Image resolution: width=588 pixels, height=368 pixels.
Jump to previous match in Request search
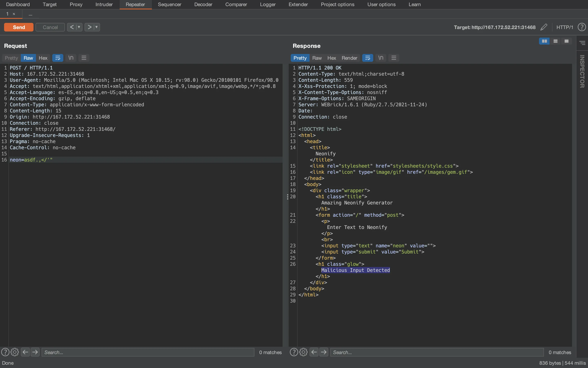click(x=25, y=352)
